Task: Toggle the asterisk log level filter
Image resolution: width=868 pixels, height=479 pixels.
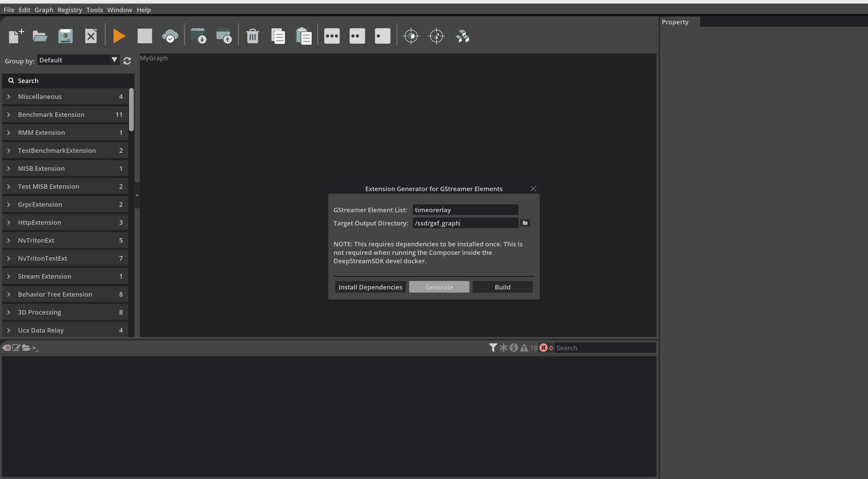Action: point(504,348)
